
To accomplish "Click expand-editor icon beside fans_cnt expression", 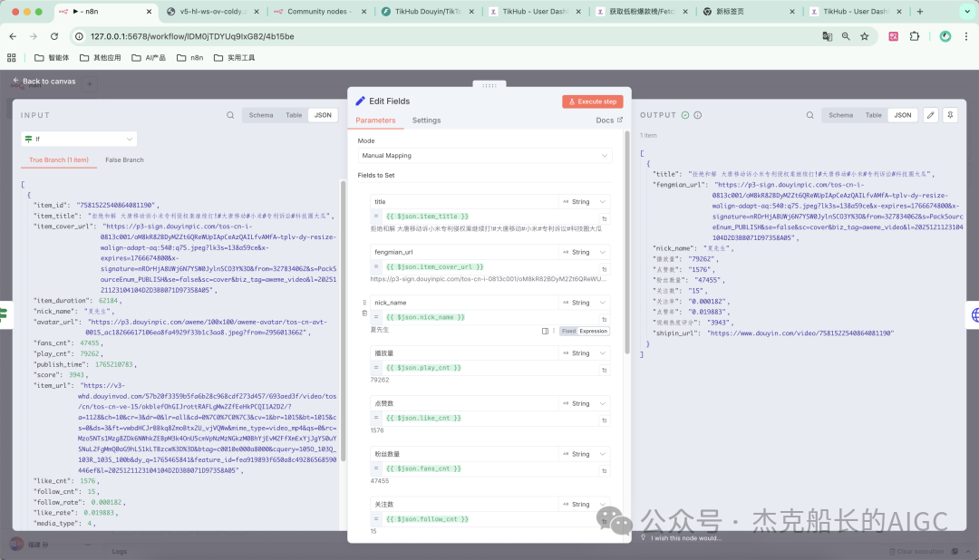I will 604,470.
